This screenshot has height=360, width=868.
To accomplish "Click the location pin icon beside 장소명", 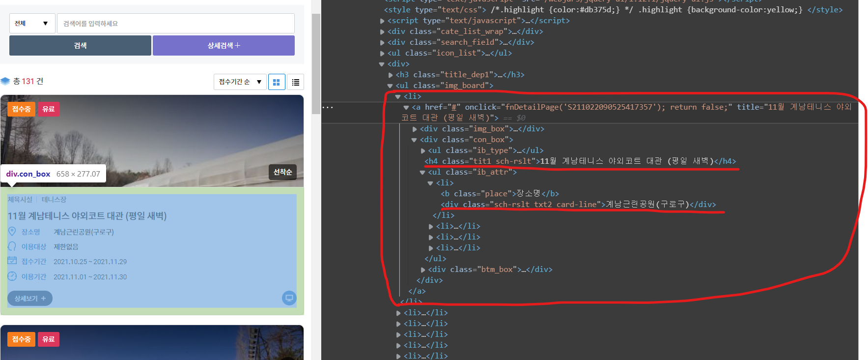I will click(x=12, y=231).
